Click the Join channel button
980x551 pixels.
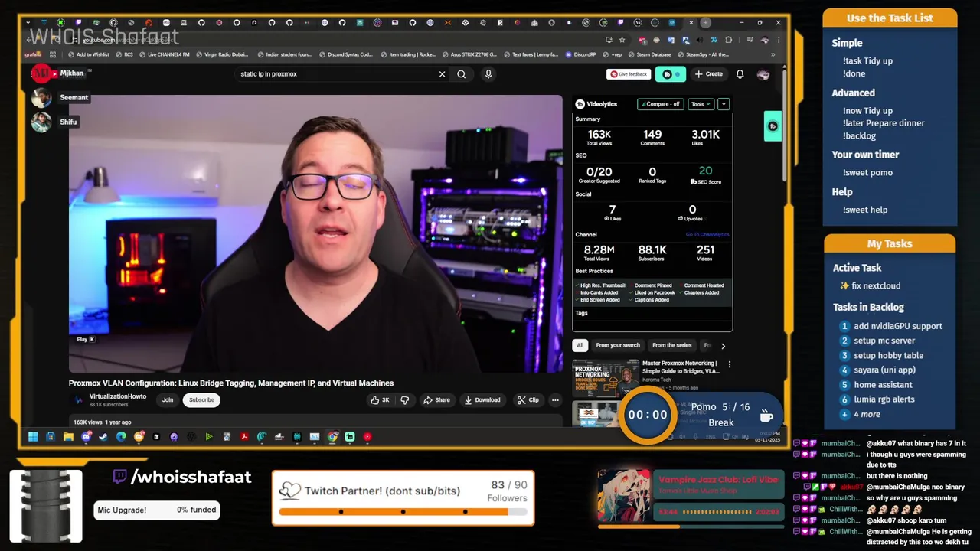click(168, 399)
